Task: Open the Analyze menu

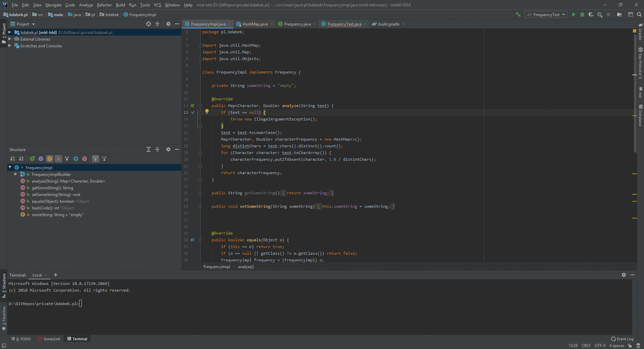Action: click(86, 5)
